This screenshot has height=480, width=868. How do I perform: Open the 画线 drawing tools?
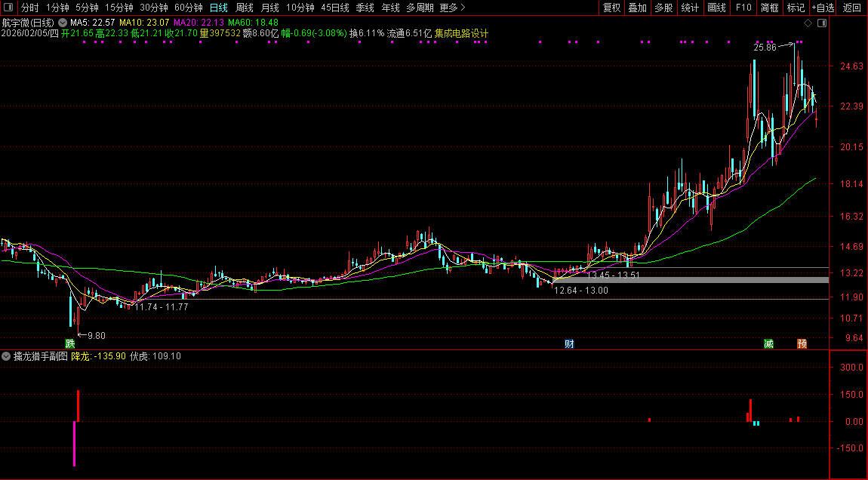click(716, 8)
